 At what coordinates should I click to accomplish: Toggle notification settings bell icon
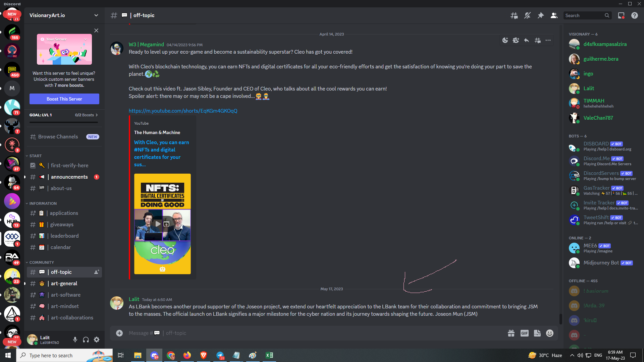[527, 15]
